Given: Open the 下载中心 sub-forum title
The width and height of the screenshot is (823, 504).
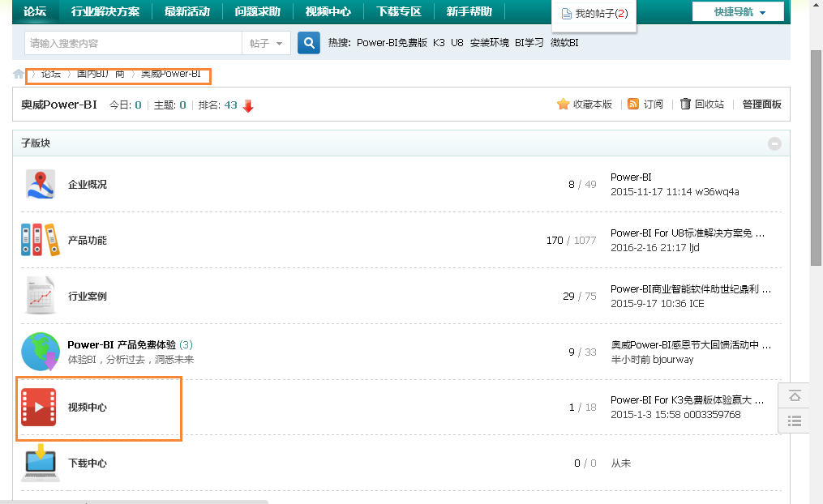Looking at the screenshot, I should click(x=87, y=463).
